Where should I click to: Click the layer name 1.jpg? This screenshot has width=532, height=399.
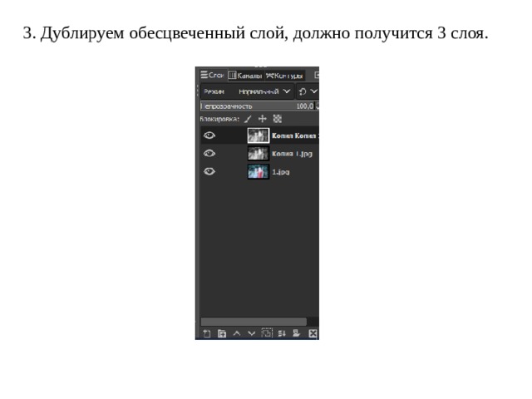pos(281,172)
